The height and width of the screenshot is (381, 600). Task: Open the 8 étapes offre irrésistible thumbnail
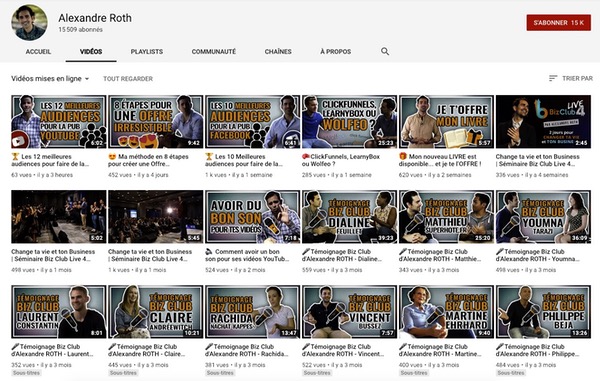(x=156, y=122)
